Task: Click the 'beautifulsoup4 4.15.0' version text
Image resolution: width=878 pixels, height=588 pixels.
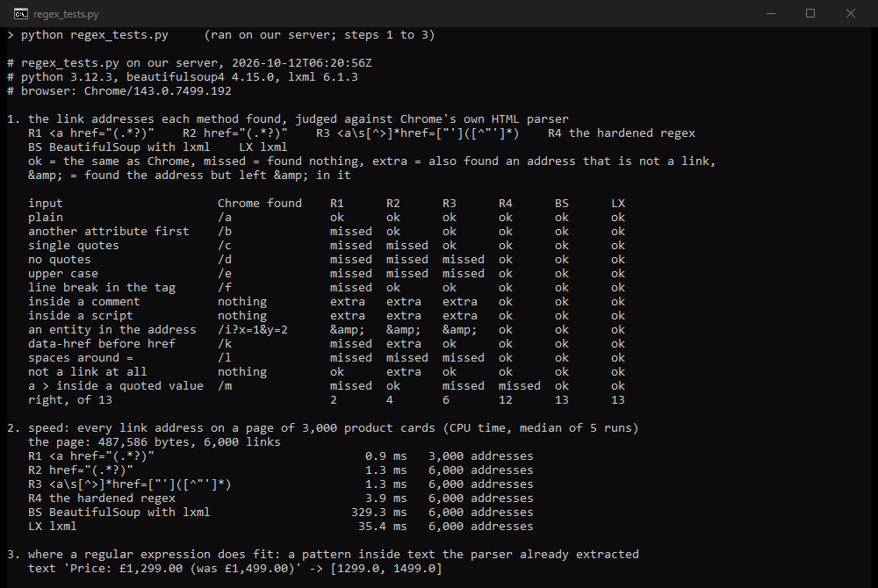Action: [x=200, y=76]
